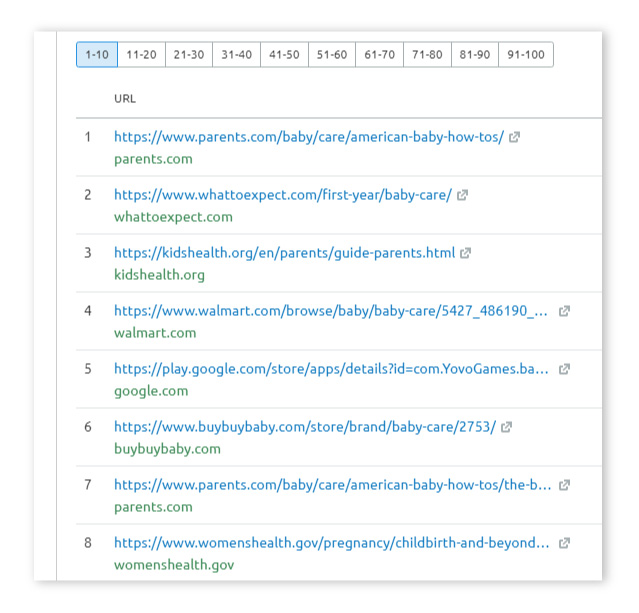Switch to the 41-50 results tab

click(x=284, y=54)
